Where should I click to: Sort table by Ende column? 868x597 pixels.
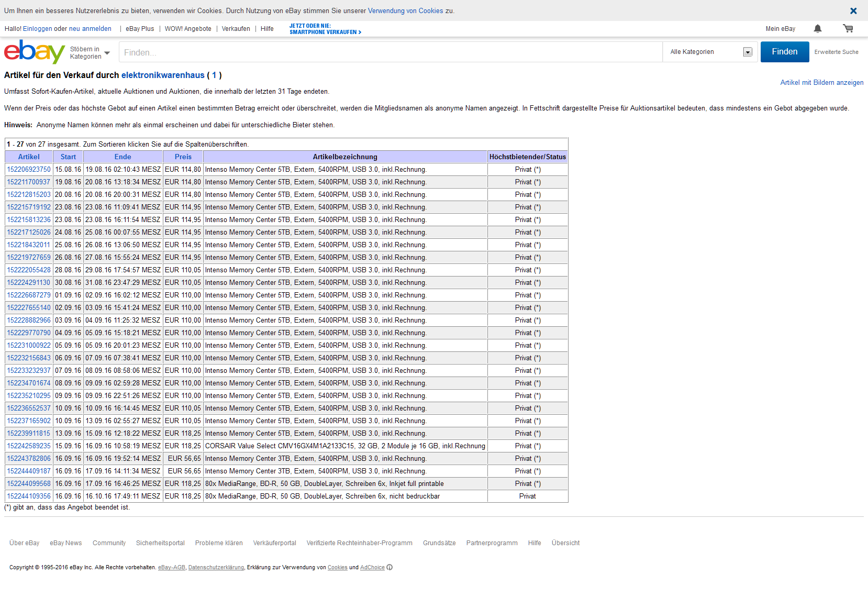coord(123,157)
